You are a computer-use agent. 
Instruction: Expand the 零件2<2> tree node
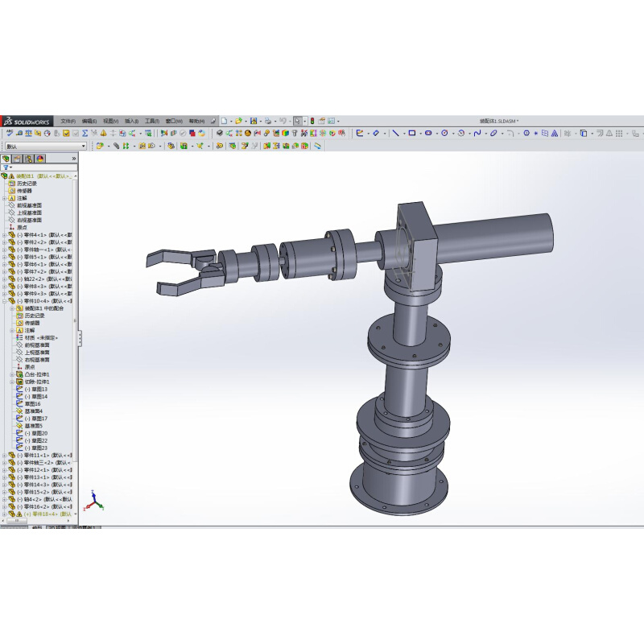point(5,242)
